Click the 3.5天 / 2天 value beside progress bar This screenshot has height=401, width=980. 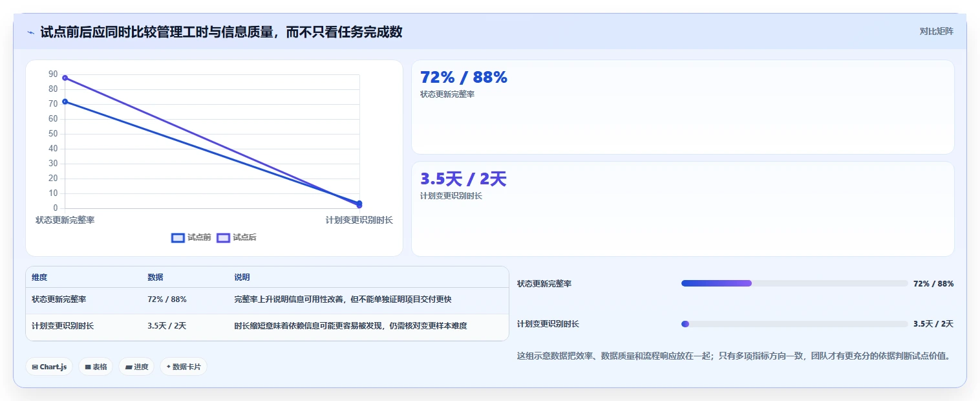pos(933,324)
